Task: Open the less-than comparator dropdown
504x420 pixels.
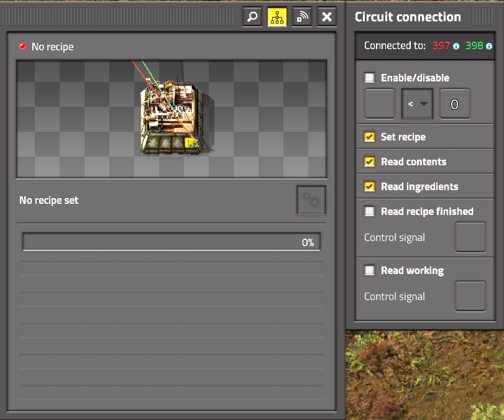Action: pos(417,104)
